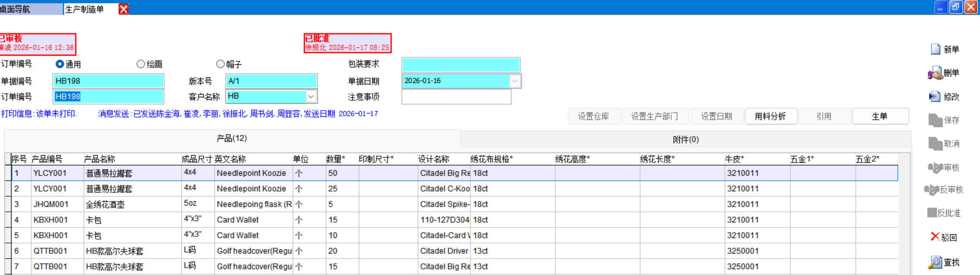Click the 修改 edit icon
This screenshot has width=980, height=275.
pyautogui.click(x=934, y=96)
